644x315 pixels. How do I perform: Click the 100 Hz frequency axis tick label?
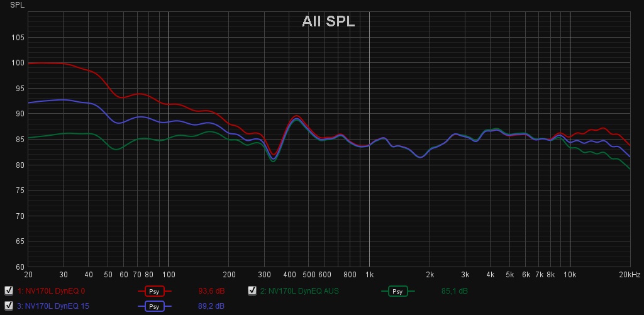tap(169, 275)
